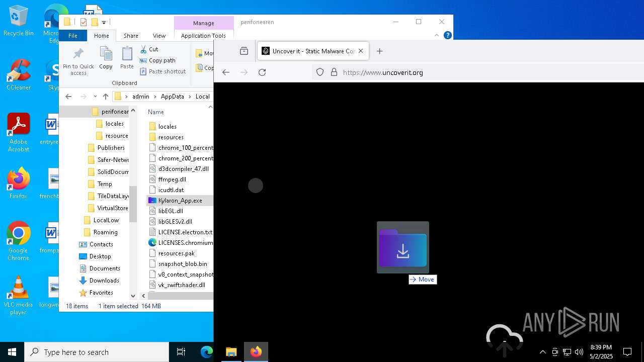
Task: Click the tracking protection shield icon
Action: (x=320, y=72)
